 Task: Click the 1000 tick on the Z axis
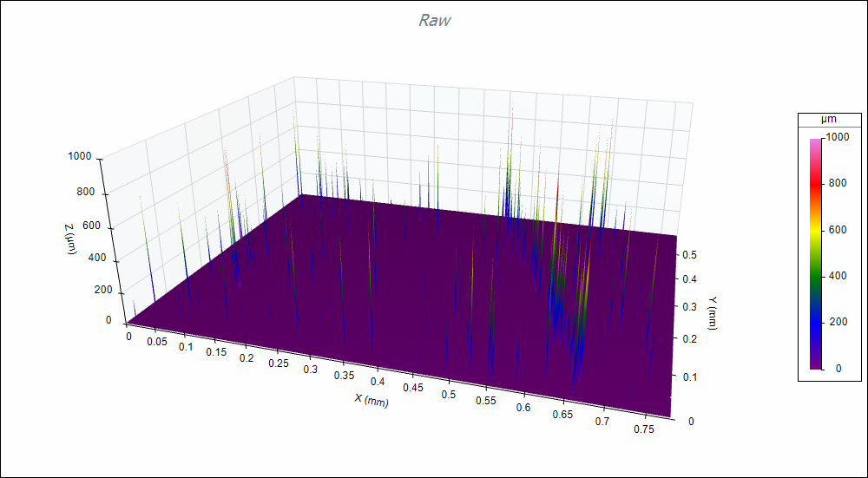(78, 157)
